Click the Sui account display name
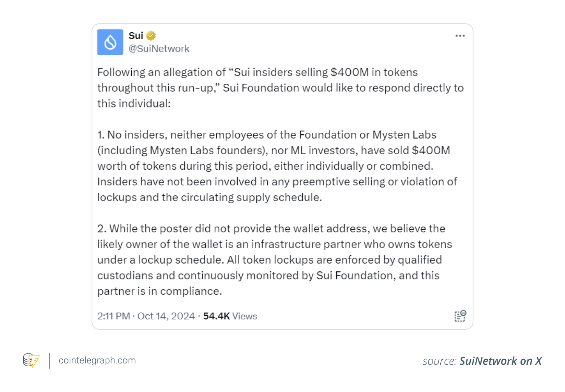 (136, 36)
